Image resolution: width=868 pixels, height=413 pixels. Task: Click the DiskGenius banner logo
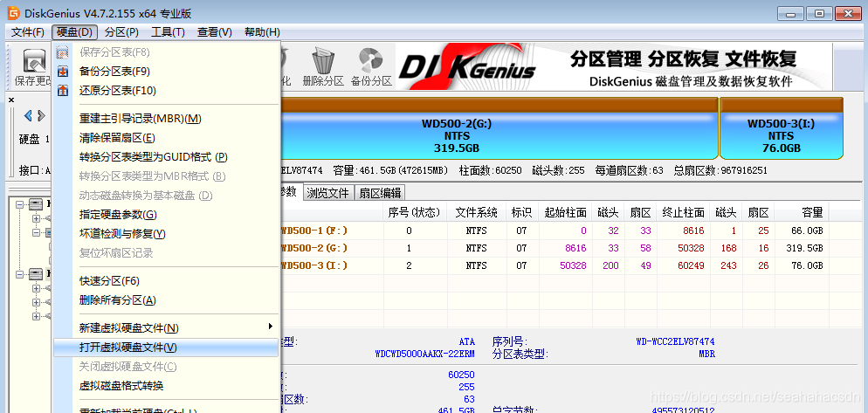pos(469,66)
